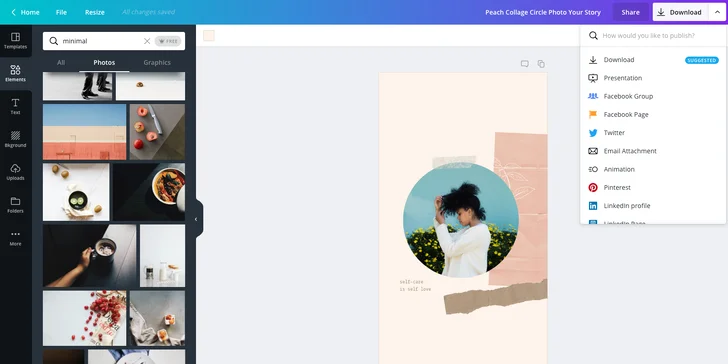Click the design title Peach Collage Circle Photo
Image resolution: width=728 pixels, height=364 pixels.
[543, 12]
